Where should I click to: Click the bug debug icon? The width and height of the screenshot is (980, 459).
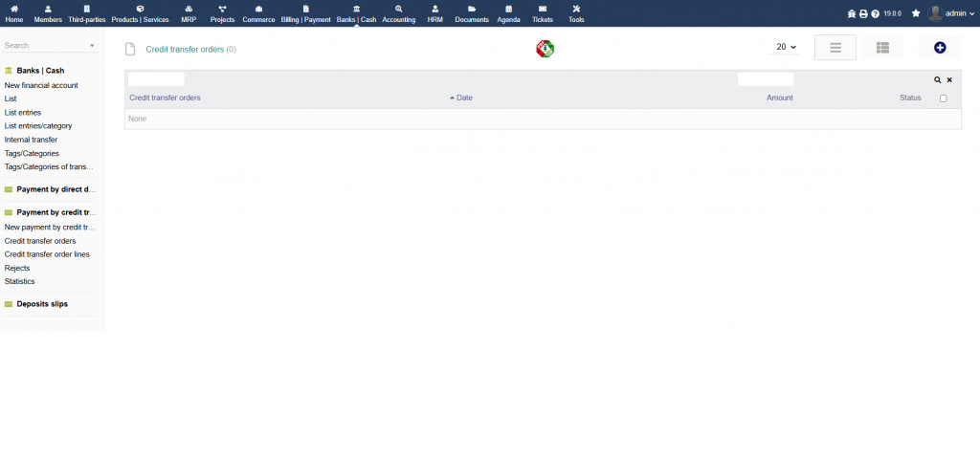[x=851, y=13]
